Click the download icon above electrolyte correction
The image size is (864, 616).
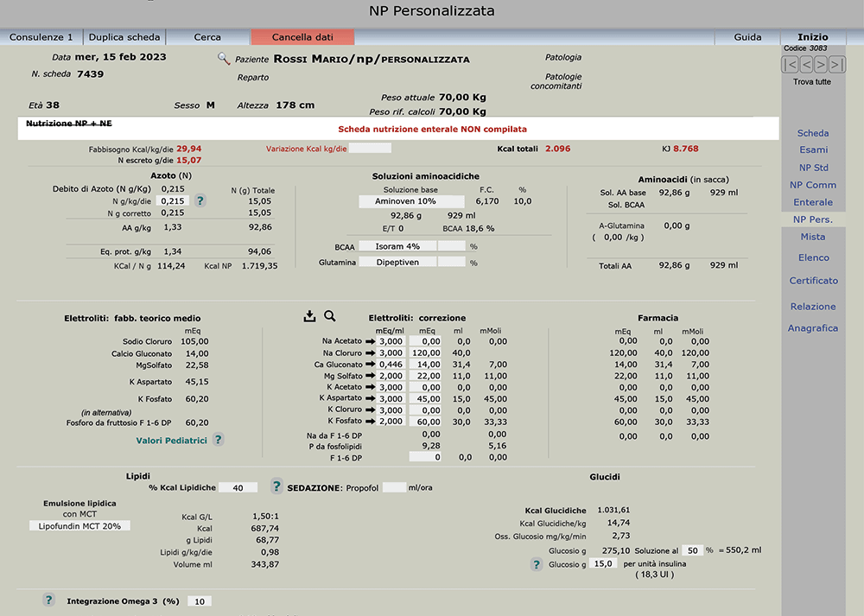click(309, 315)
